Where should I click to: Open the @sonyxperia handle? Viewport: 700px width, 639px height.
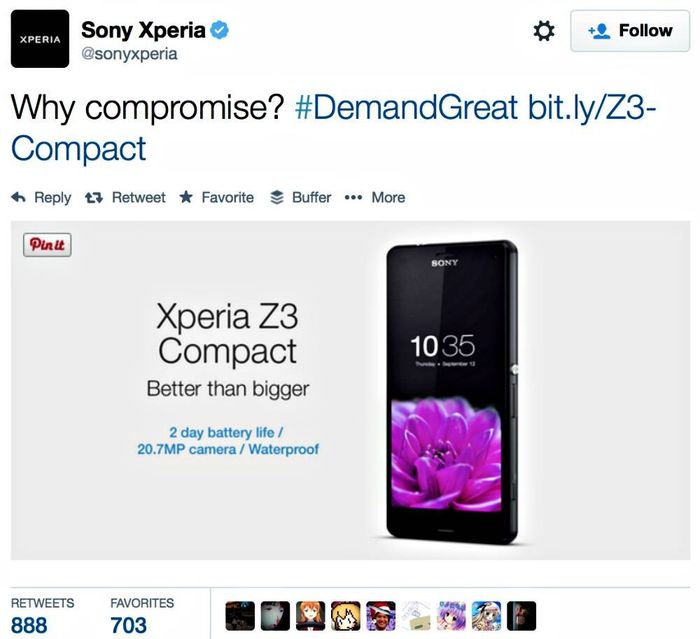coord(129,54)
